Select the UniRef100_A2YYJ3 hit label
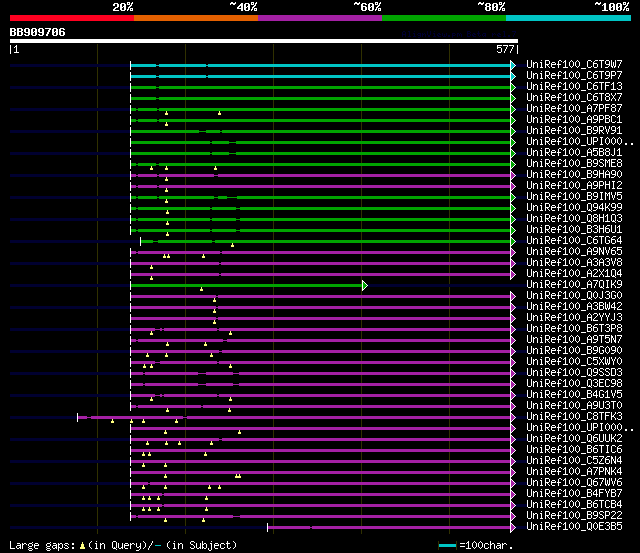The height and width of the screenshot is (553, 640). [x=574, y=318]
